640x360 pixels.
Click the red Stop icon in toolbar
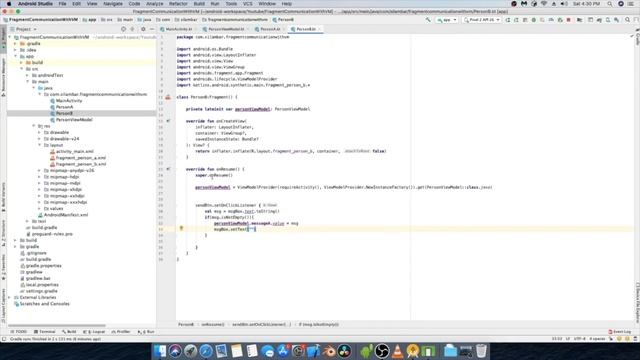(x=569, y=20)
